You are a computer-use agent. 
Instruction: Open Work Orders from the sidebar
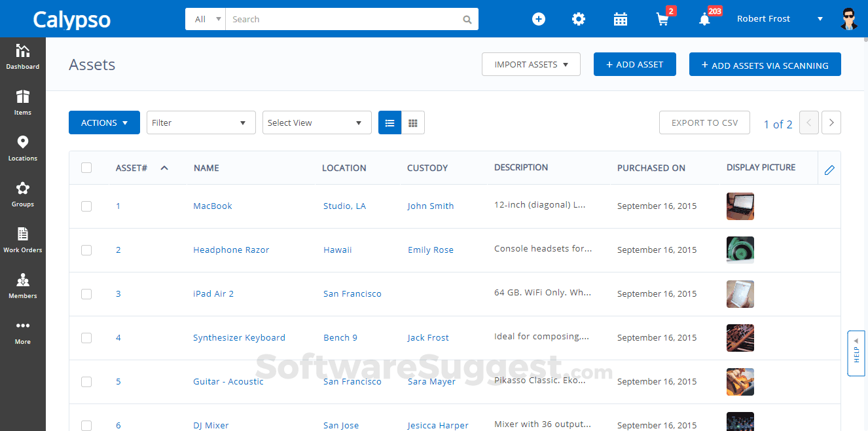click(23, 240)
